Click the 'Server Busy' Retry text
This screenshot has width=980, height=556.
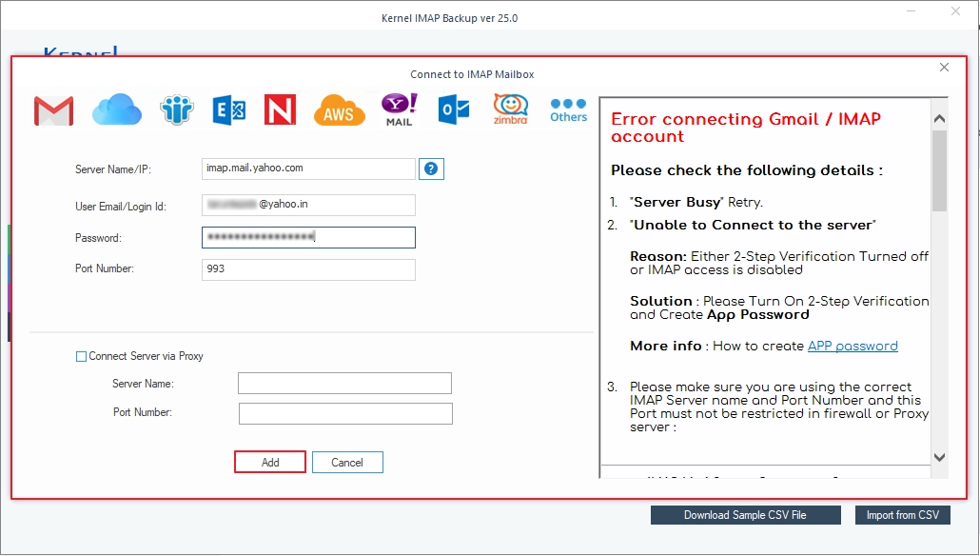[696, 202]
